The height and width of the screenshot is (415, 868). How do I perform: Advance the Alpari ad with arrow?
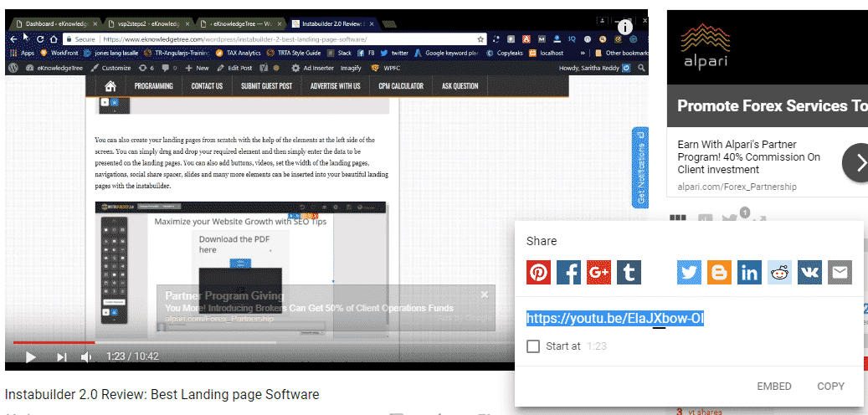pyautogui.click(x=857, y=162)
